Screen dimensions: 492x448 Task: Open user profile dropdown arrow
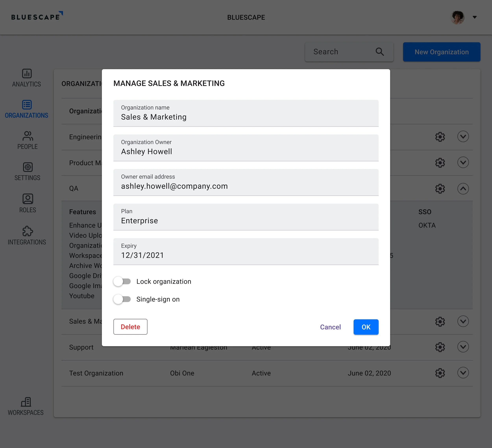coord(474,17)
